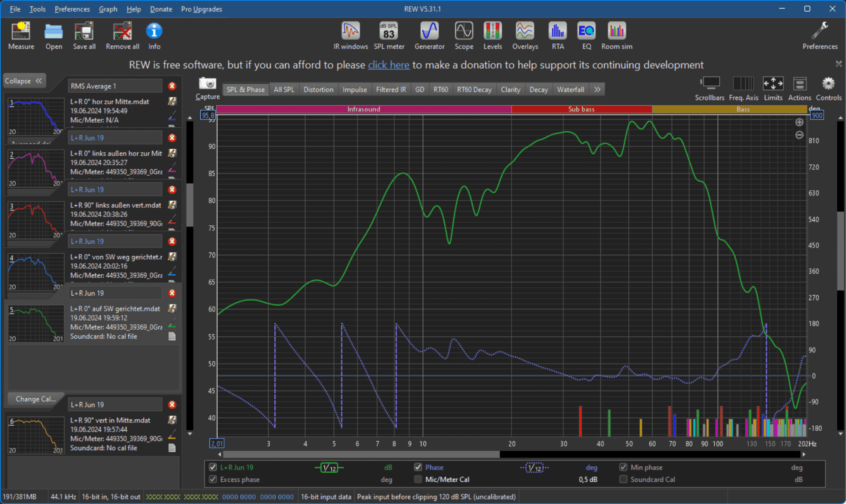Edit the 2,01 frequency start field

(x=217, y=444)
